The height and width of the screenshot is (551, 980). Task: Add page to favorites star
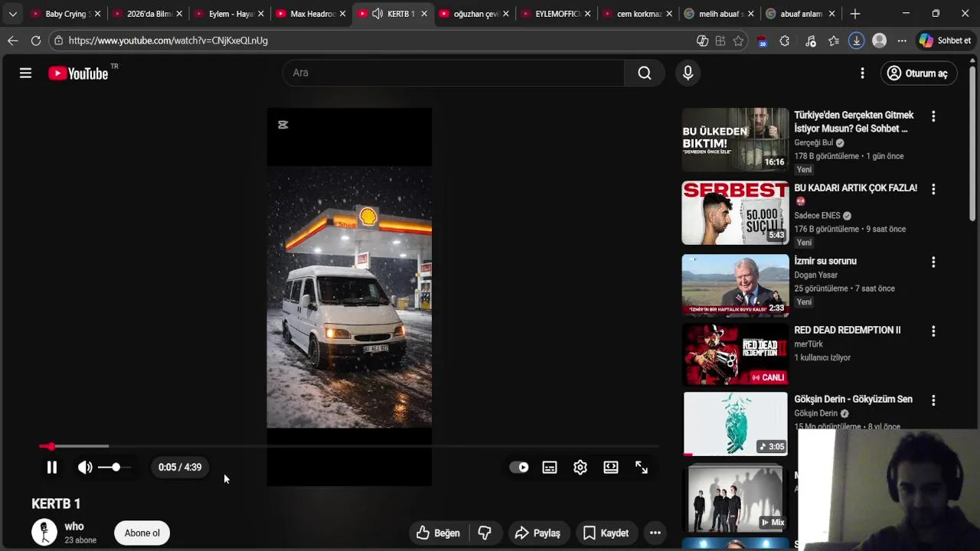738,41
